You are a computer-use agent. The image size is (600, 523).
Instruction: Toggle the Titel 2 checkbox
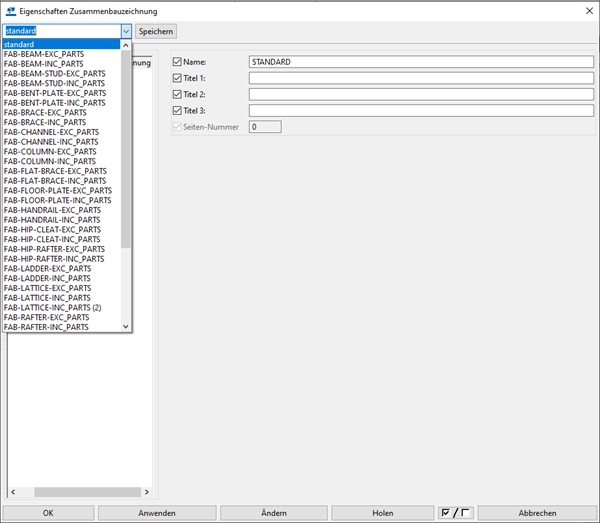pos(177,94)
